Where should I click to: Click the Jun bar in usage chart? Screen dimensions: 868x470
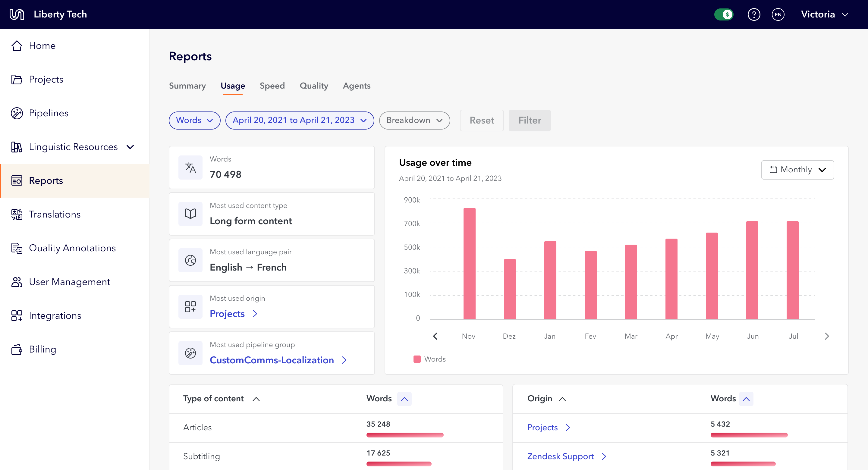tap(752, 270)
